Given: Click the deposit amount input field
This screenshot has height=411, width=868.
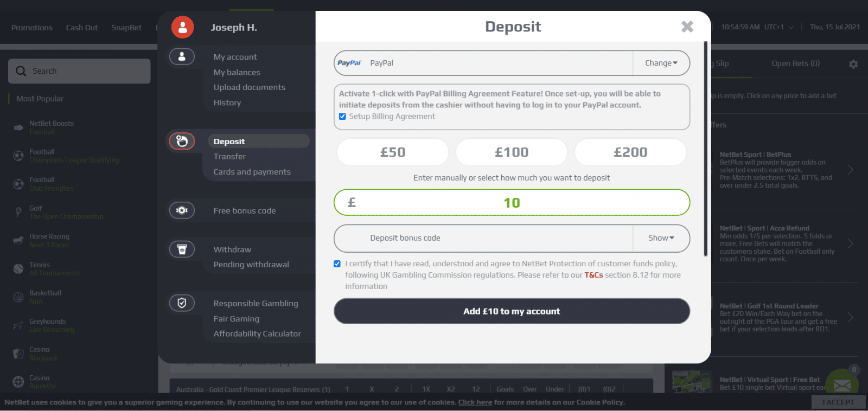Looking at the screenshot, I should coord(512,203).
